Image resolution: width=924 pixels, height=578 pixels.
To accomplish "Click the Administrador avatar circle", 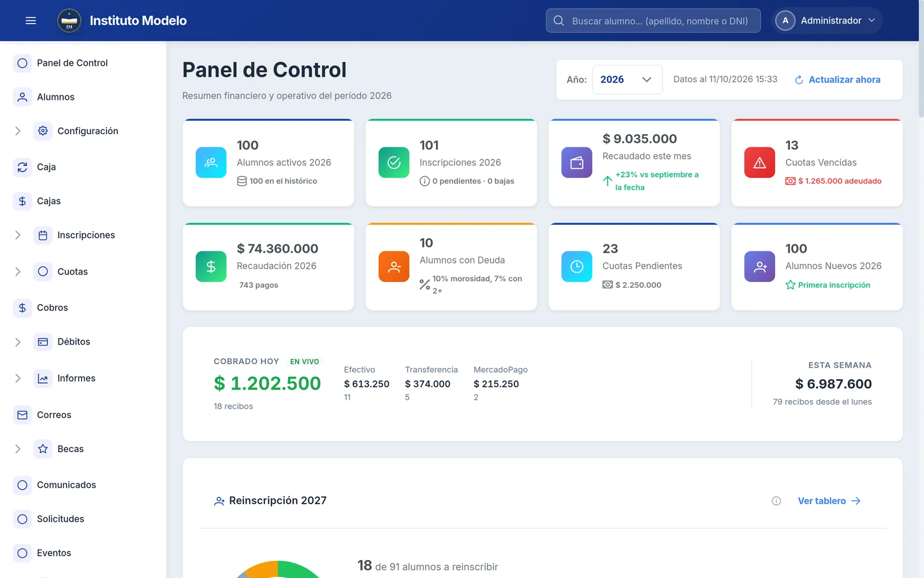I will coord(785,21).
